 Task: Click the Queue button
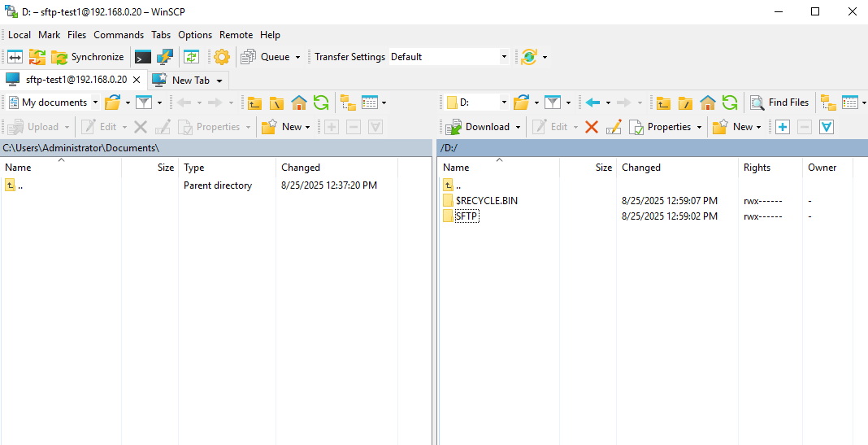tap(265, 56)
